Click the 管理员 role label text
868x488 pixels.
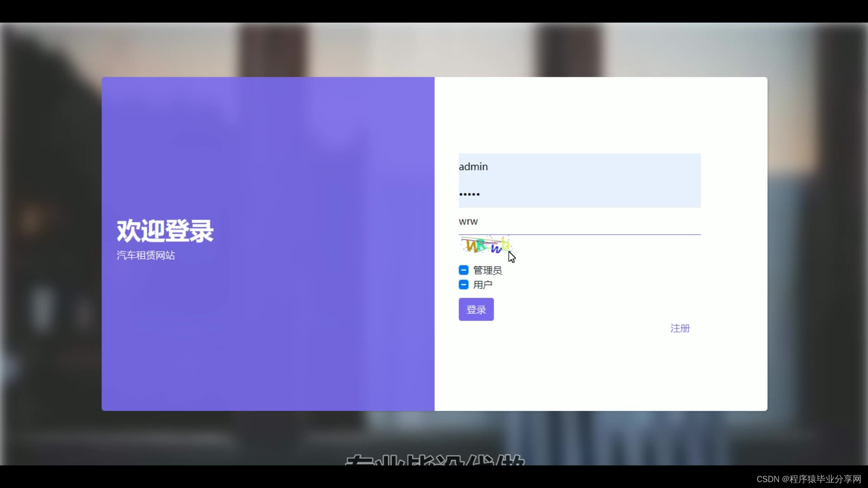[x=487, y=270]
